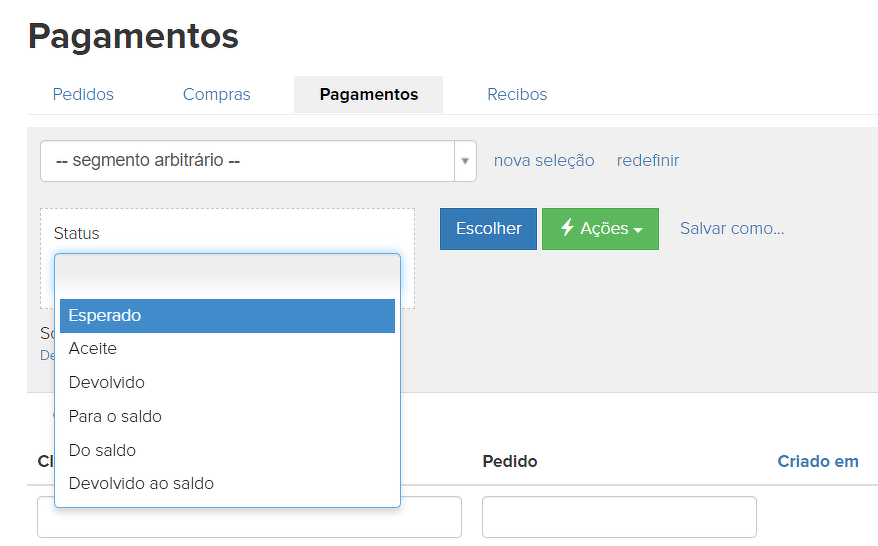This screenshot has height=546, width=878.
Task: Click the Salvar como... link
Action: [732, 229]
